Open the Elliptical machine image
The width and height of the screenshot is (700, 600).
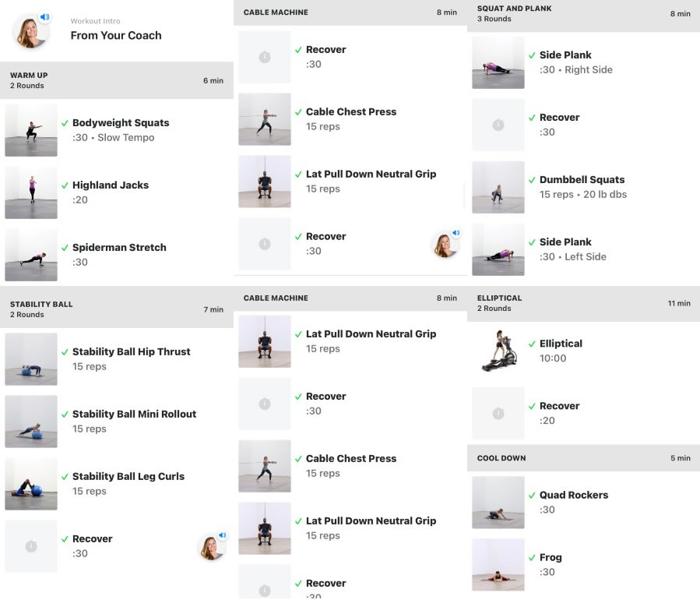[x=498, y=351]
